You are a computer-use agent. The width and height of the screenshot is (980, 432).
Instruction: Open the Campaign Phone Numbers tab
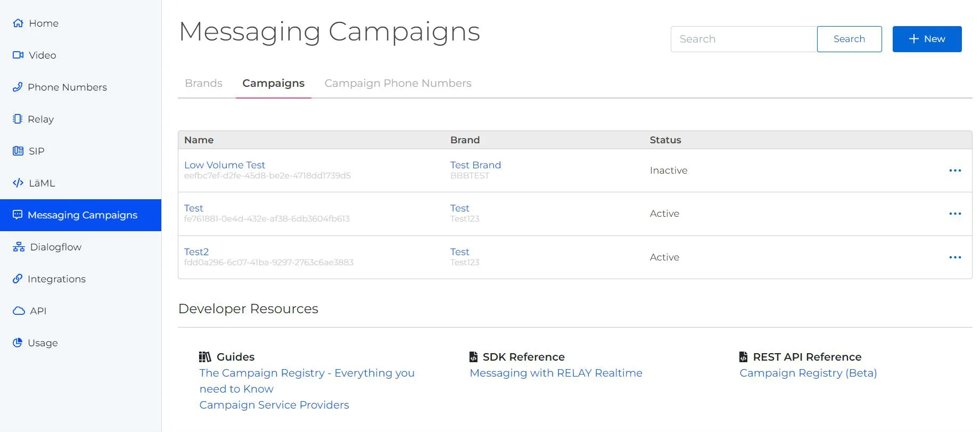(x=398, y=83)
